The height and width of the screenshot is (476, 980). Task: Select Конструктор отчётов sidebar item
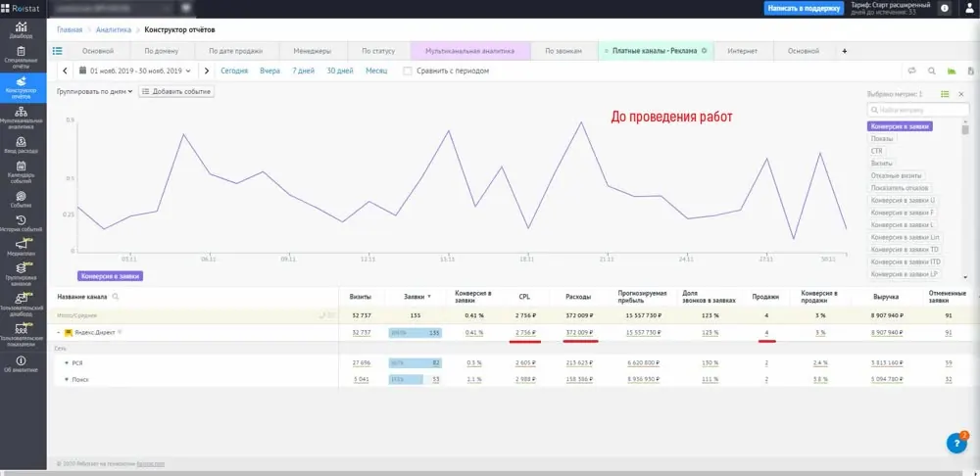pos(22,87)
